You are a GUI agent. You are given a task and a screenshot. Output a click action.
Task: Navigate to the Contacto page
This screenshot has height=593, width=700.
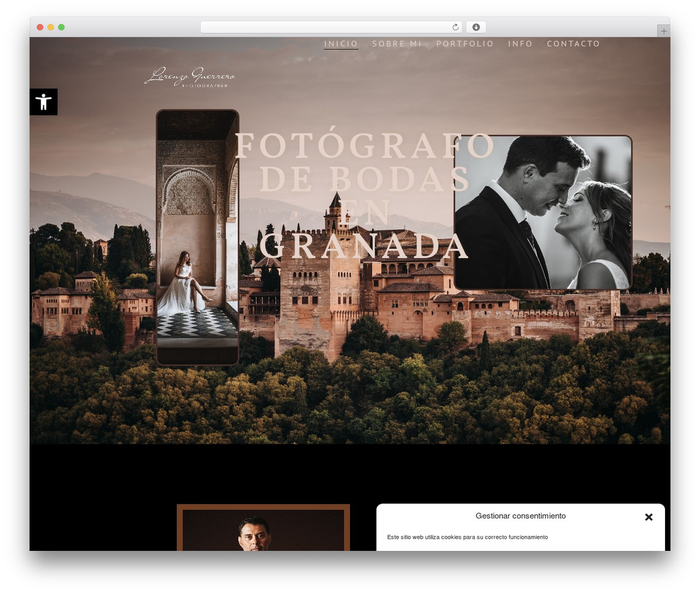tap(573, 44)
